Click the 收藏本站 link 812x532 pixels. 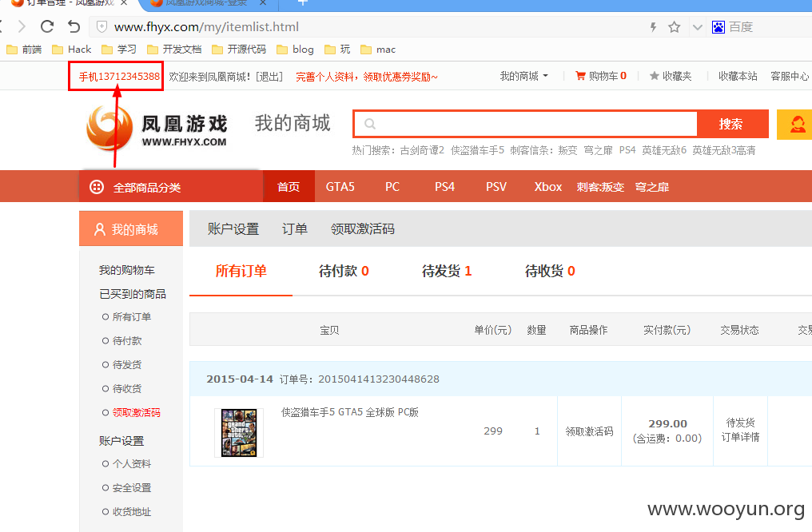[738, 76]
